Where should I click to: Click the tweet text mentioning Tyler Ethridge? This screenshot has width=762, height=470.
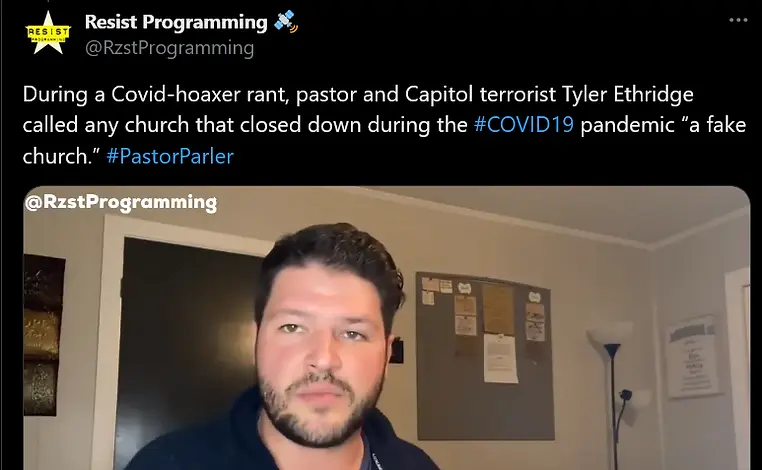coord(384,125)
